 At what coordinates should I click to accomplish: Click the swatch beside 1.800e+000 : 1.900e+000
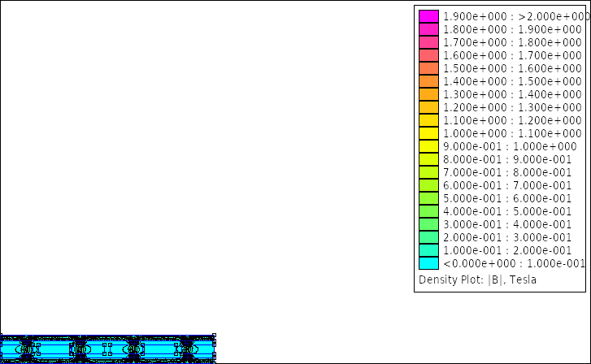click(x=428, y=29)
